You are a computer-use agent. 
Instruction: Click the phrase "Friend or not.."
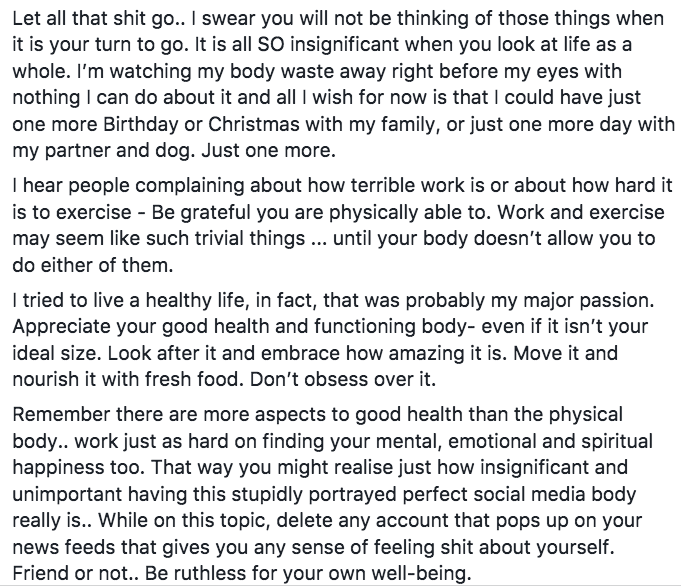[x=75, y=574]
